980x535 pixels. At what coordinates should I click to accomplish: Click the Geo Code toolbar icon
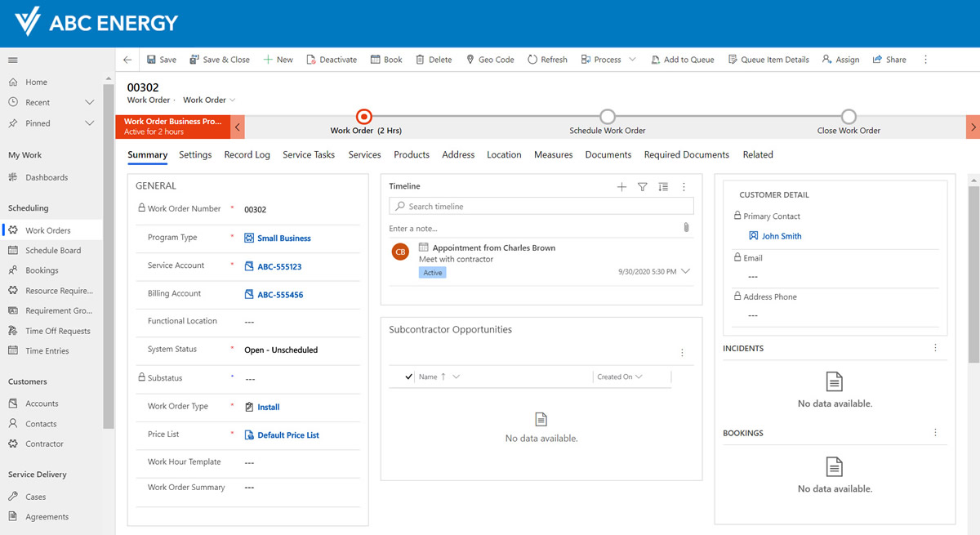(470, 60)
